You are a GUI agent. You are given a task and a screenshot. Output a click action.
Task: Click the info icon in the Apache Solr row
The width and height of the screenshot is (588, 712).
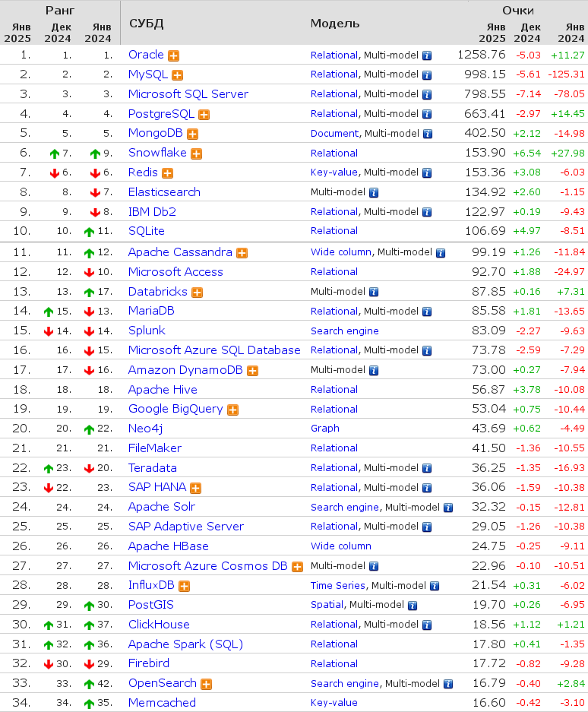pyautogui.click(x=448, y=508)
